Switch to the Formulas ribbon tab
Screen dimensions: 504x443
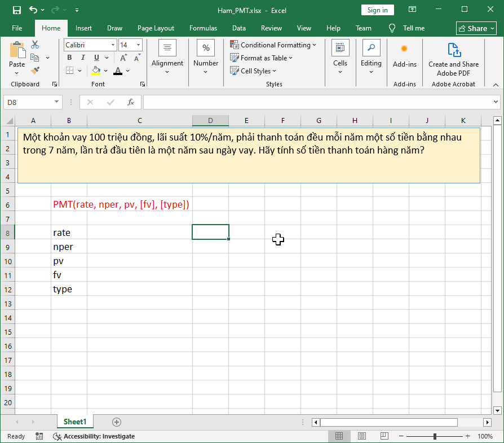coord(203,28)
